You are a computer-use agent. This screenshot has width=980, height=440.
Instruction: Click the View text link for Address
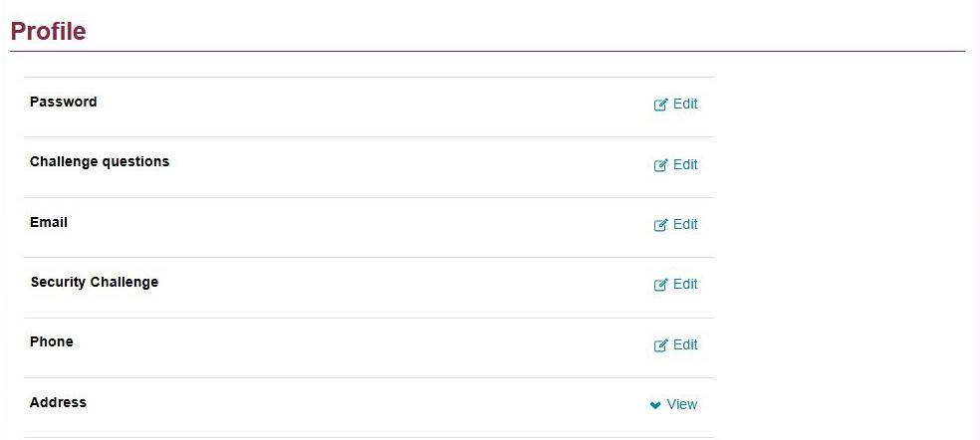point(682,404)
